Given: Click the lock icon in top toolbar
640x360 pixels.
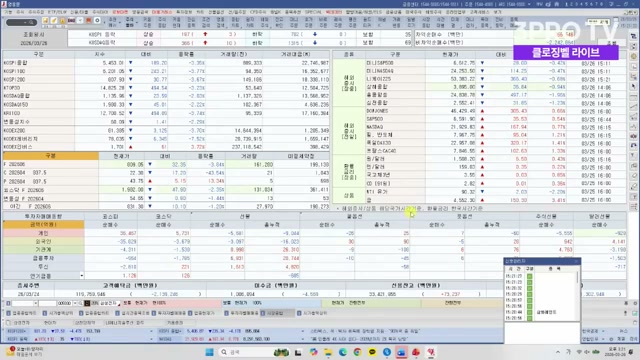Looking at the screenshot, I should [x=62, y=20].
